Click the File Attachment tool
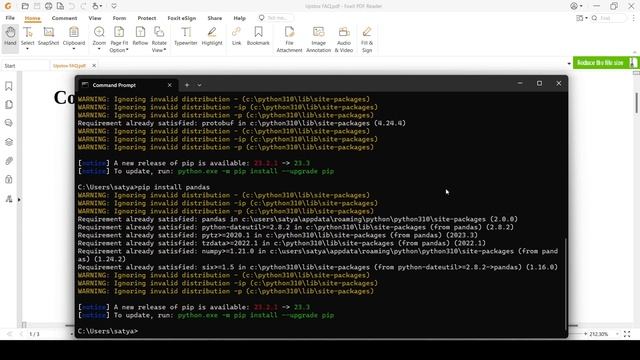This screenshot has height=360, width=640. 289,39
